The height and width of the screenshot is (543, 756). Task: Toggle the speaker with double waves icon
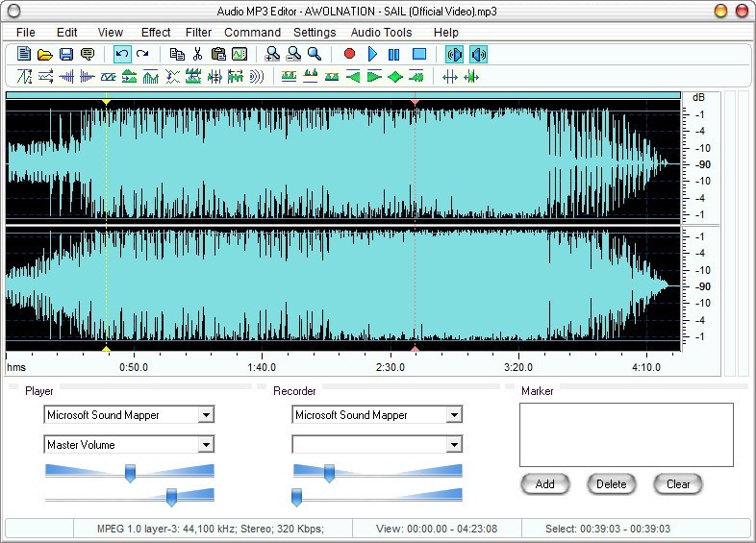pyautogui.click(x=454, y=55)
